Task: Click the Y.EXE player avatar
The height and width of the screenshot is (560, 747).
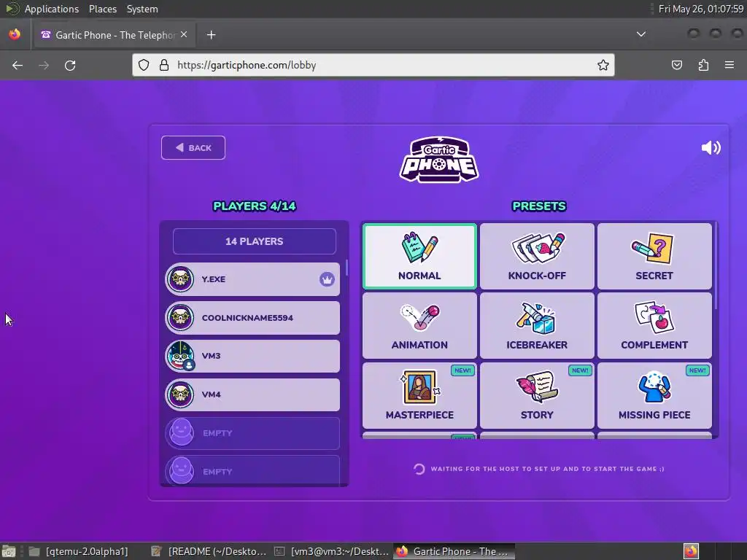Action: 181,279
